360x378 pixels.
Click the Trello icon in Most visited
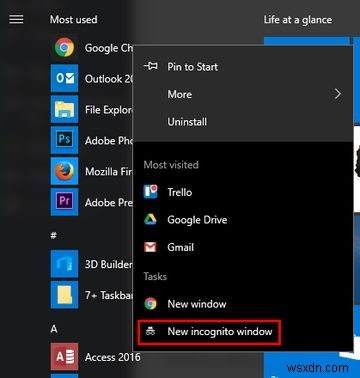click(x=150, y=192)
